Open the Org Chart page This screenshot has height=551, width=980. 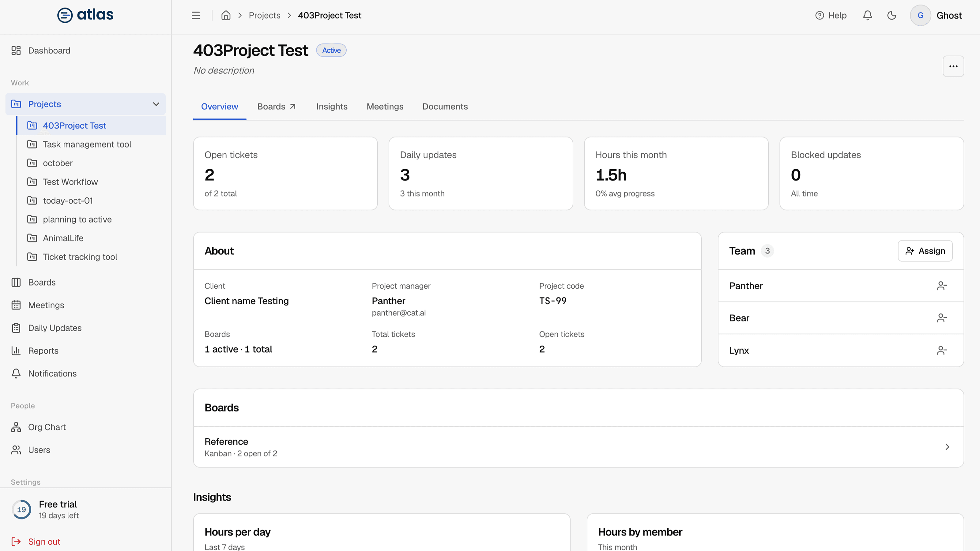(x=47, y=427)
